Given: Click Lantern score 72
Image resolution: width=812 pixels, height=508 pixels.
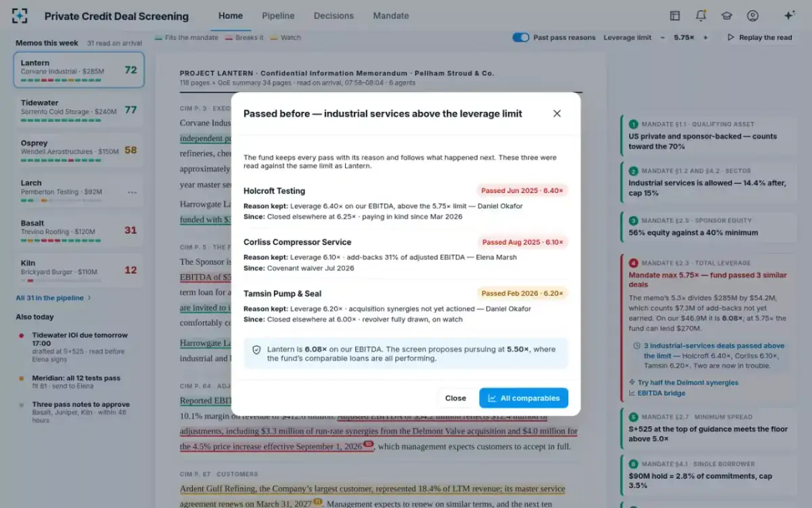Looking at the screenshot, I should [131, 70].
